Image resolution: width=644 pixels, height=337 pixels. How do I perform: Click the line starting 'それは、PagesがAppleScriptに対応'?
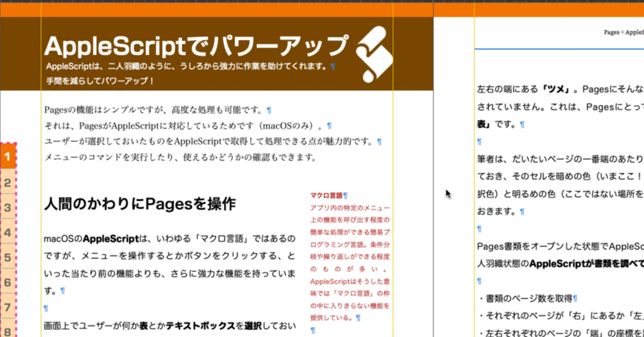pyautogui.click(x=184, y=126)
